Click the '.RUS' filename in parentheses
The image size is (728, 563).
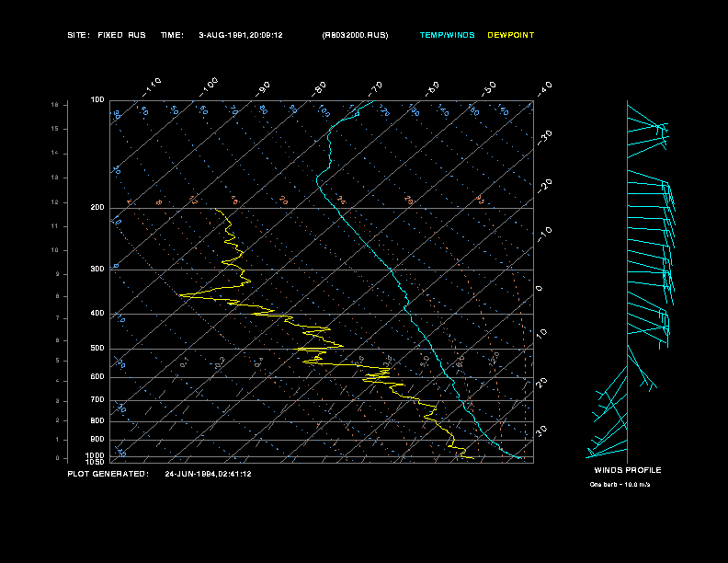click(355, 35)
